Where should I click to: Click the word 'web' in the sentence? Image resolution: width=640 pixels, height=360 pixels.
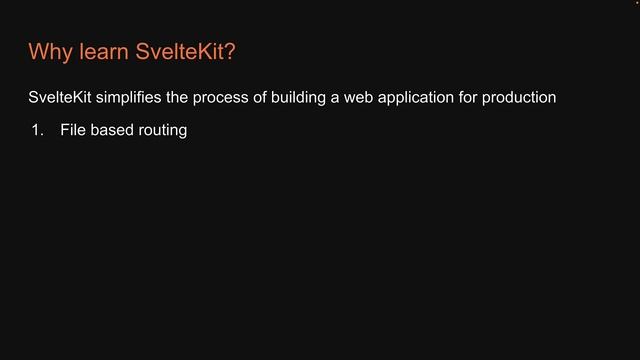point(358,97)
